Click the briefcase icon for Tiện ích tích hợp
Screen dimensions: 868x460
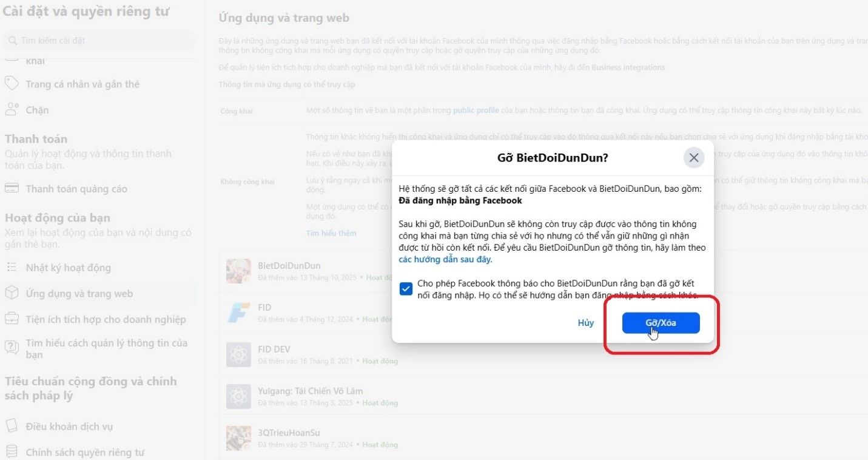coord(12,319)
